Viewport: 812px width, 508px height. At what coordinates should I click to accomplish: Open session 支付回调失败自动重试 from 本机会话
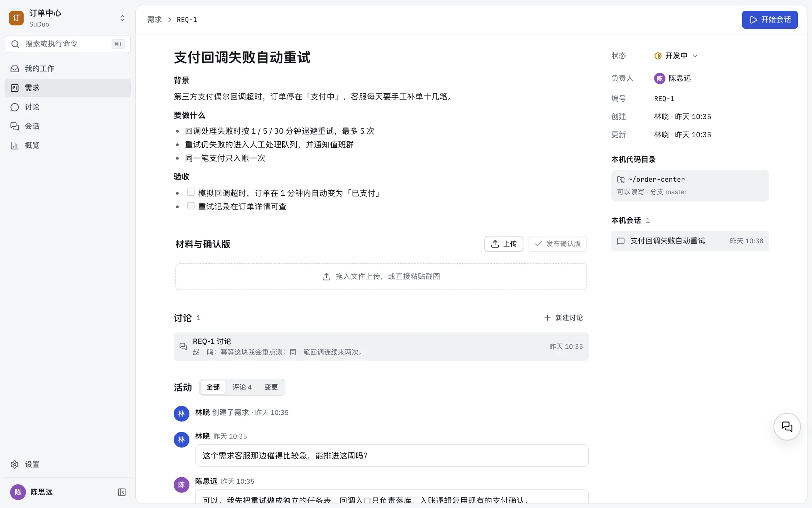tap(690, 241)
